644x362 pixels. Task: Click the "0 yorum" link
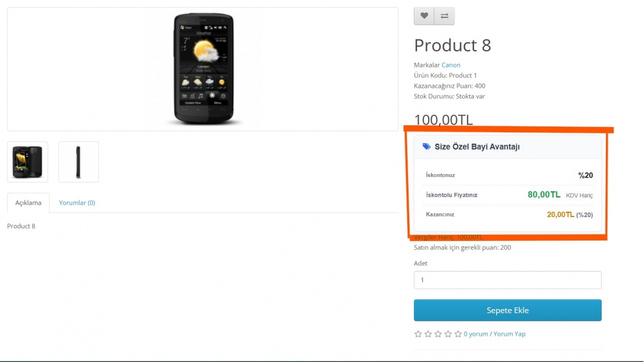point(476,334)
